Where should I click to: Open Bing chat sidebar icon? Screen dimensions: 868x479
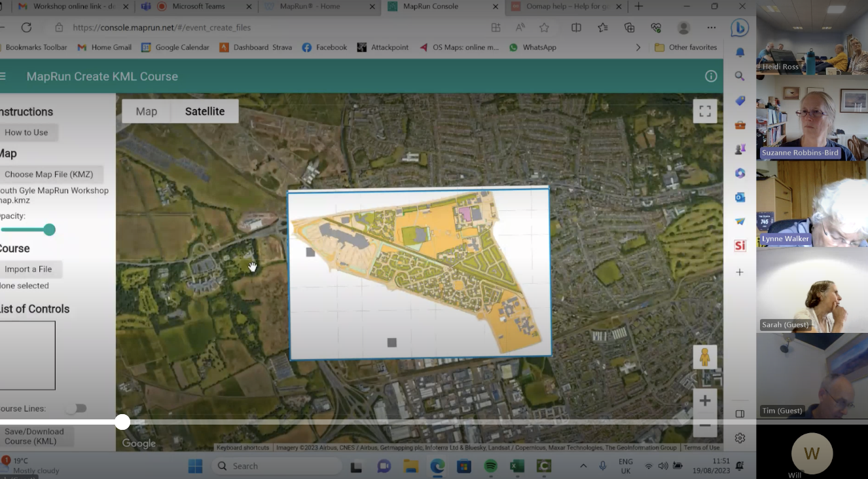[x=740, y=28]
